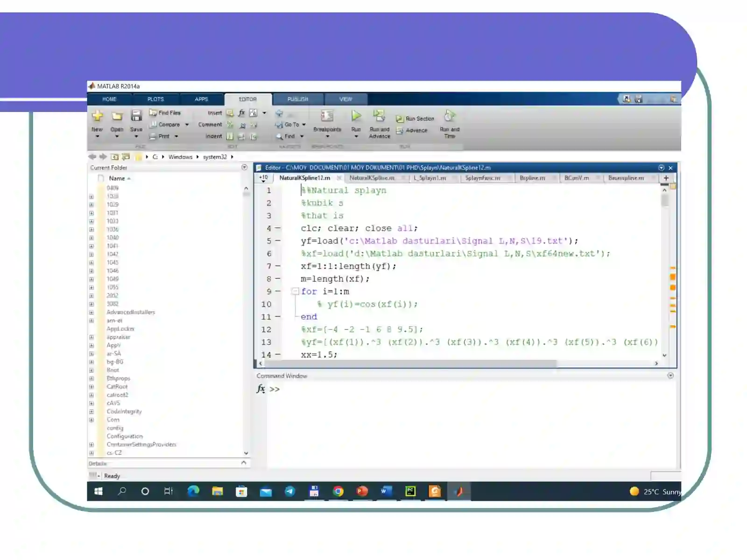
Task: Open the Go To dropdown
Action: (304, 125)
